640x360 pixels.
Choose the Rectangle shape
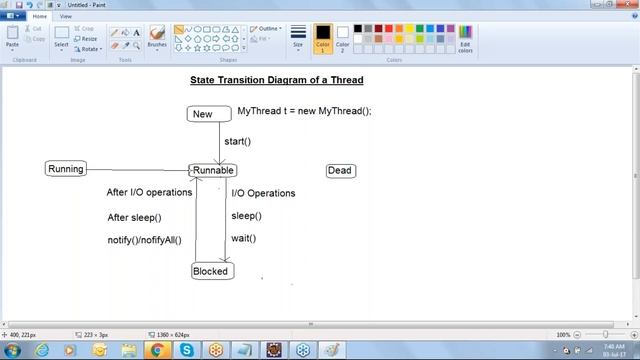coord(207,29)
